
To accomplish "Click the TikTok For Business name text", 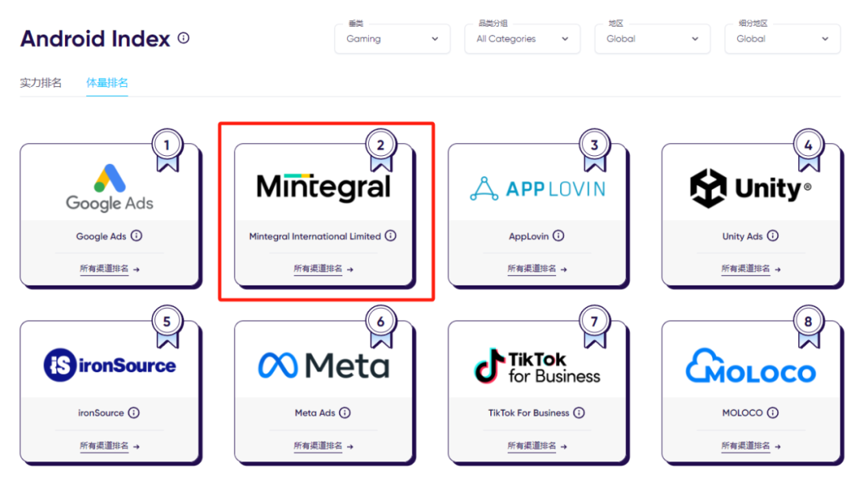I will tap(529, 413).
